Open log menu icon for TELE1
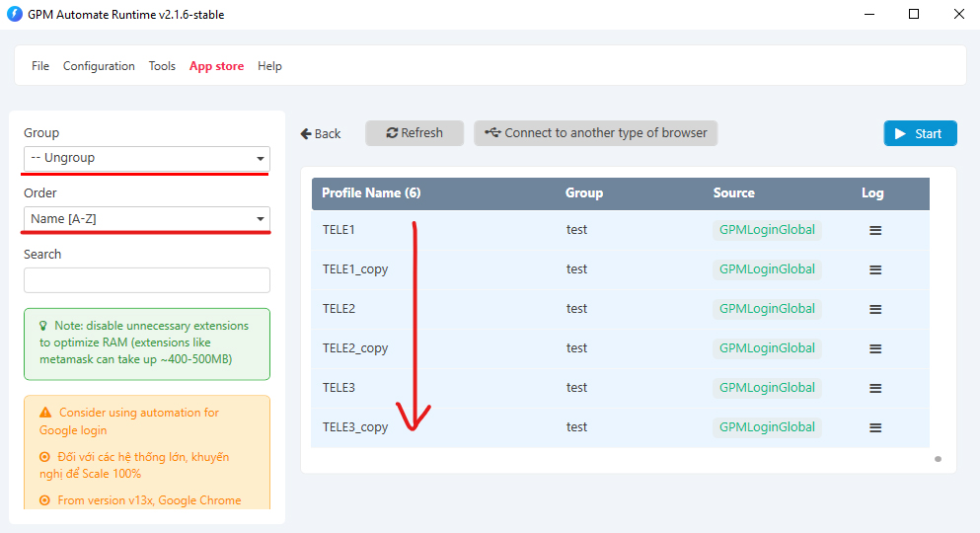This screenshot has width=980, height=533. click(x=874, y=230)
